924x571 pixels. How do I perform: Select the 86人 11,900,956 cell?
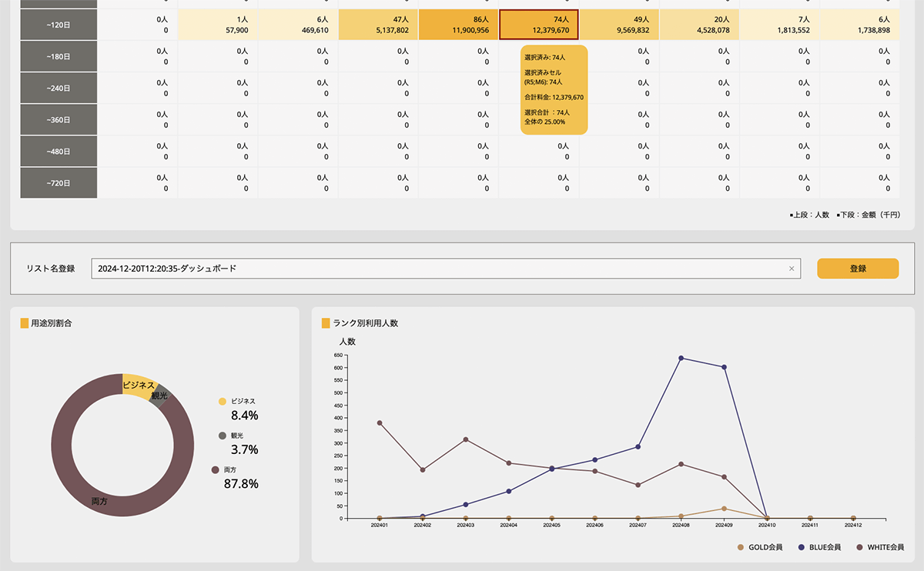click(458, 25)
